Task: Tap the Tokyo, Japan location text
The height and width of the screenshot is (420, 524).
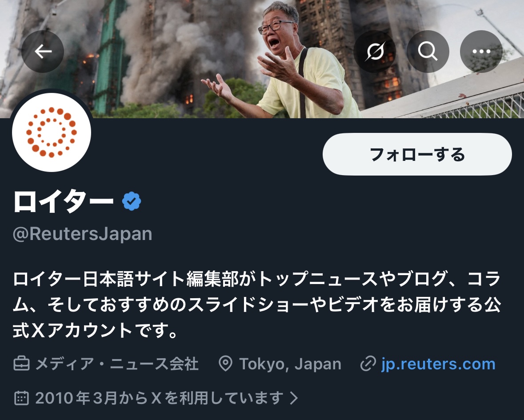Action: 290,364
